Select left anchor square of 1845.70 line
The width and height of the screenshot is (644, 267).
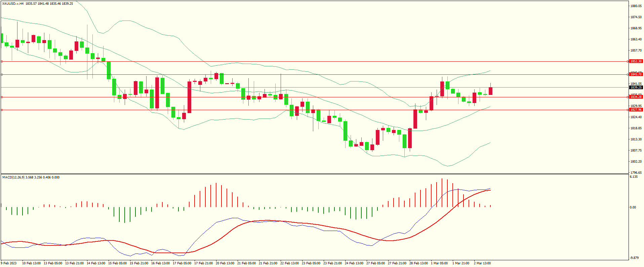[2, 74]
